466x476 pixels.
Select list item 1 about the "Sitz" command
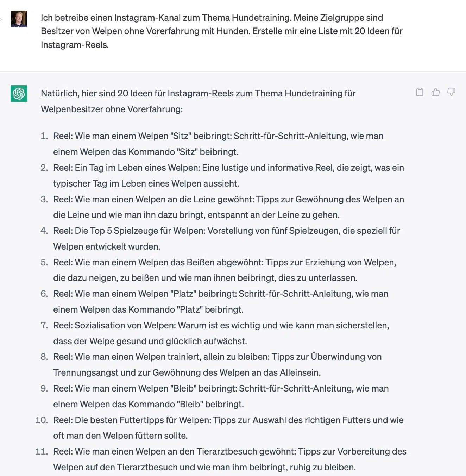coord(218,144)
